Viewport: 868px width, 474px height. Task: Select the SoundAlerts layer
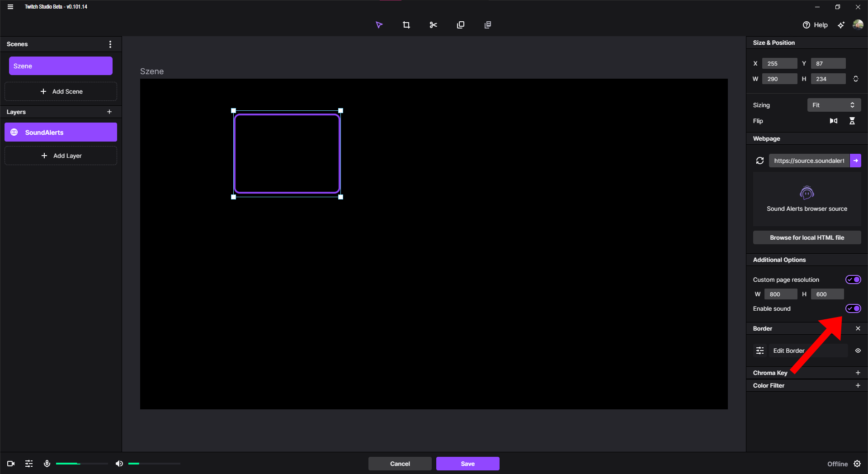tap(61, 132)
